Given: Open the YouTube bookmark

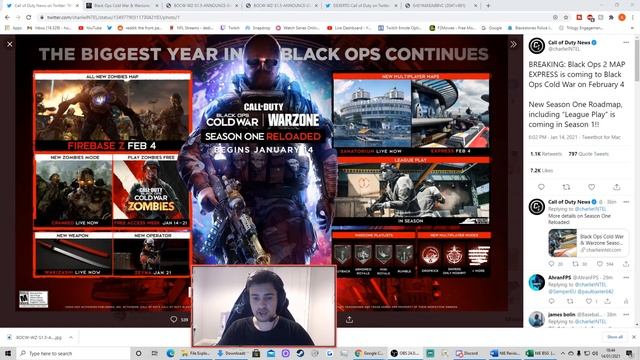Looking at the screenshot, I should [90, 28].
